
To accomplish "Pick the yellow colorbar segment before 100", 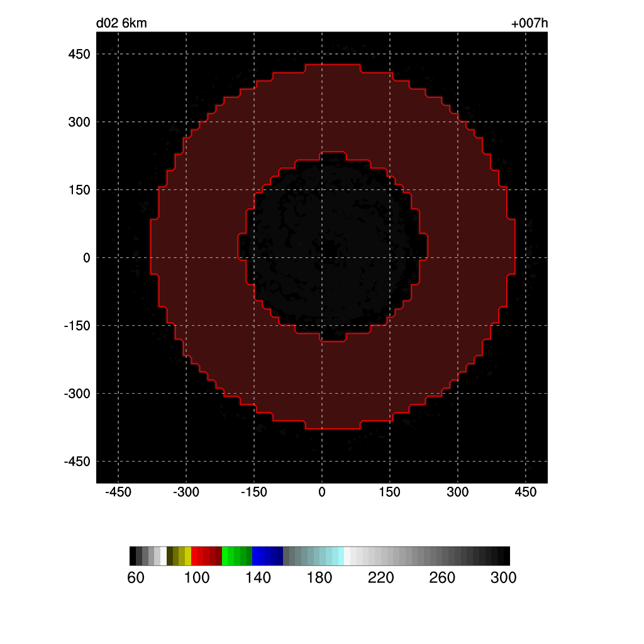I will [x=187, y=556].
